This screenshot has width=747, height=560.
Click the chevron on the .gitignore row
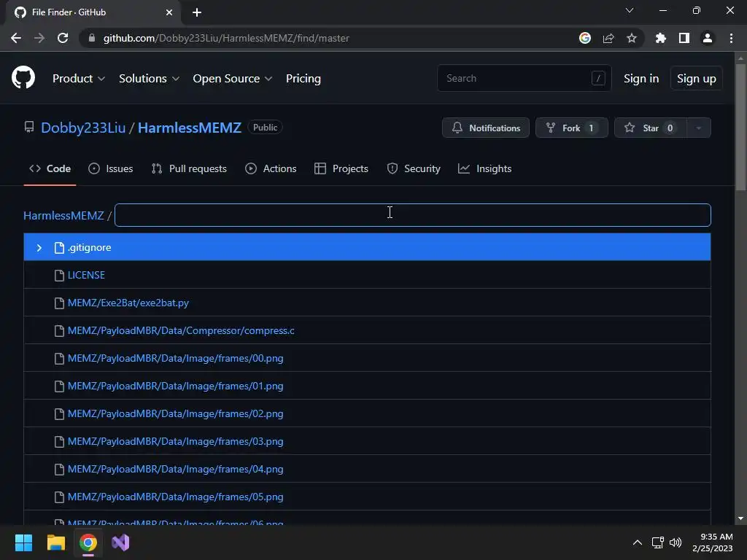coord(39,248)
